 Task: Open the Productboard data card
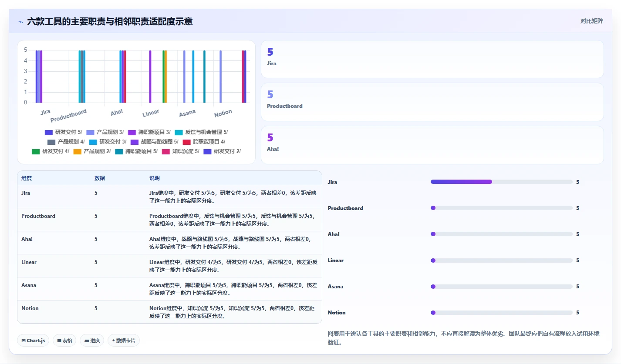click(432, 102)
